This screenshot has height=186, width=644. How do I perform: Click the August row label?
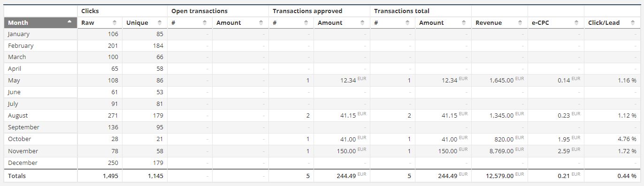point(18,116)
